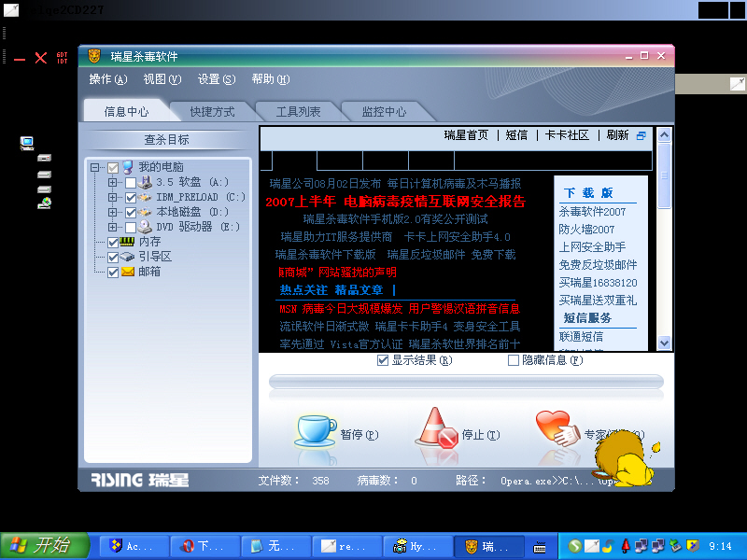Open the Ac... shield taskbar button

(134, 546)
